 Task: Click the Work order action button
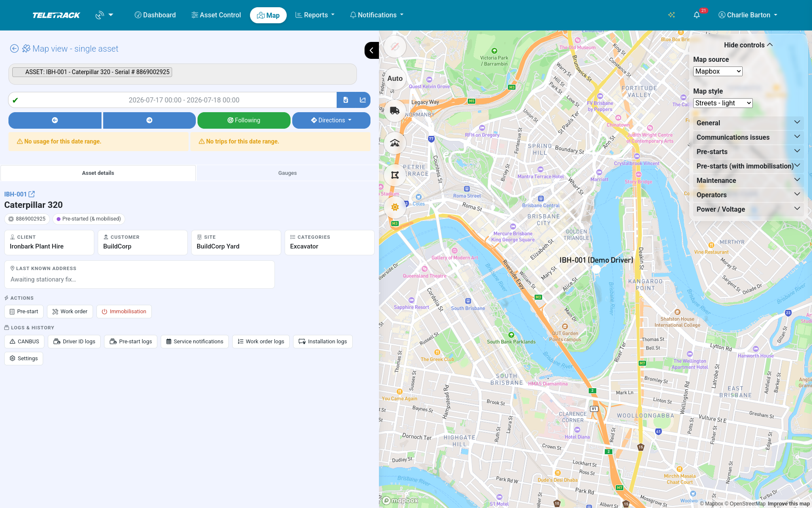pyautogui.click(x=70, y=312)
